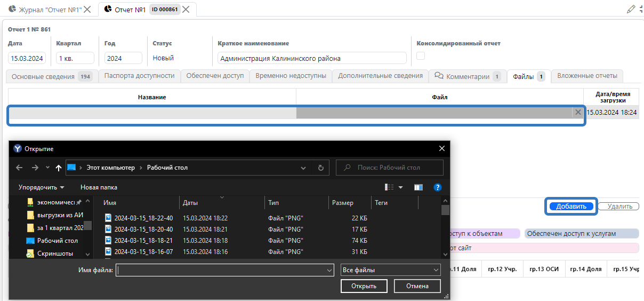Image resolution: width=644 pixels, height=301 pixels.
Task: Click the pencil edit icon at top right
Action: coord(631,9)
